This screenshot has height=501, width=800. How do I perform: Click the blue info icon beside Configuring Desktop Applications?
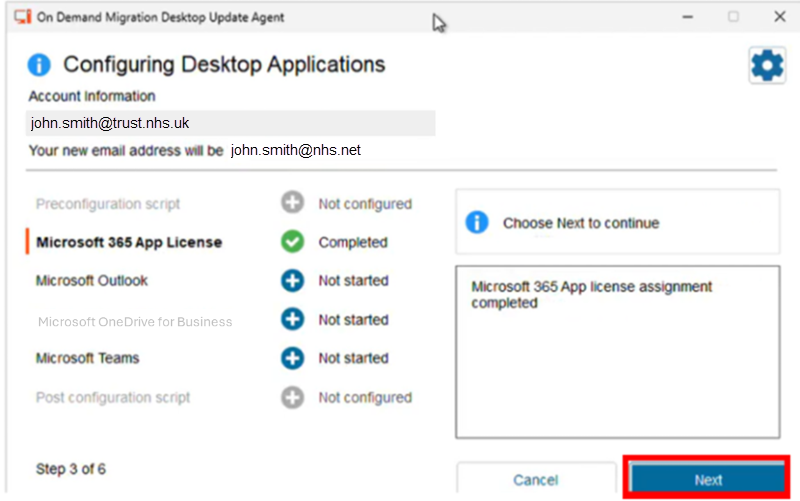point(39,65)
